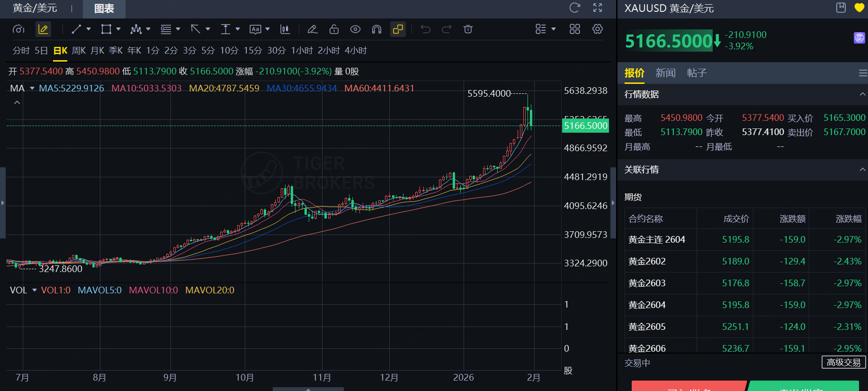Click the refresh chart icon

coord(574,8)
